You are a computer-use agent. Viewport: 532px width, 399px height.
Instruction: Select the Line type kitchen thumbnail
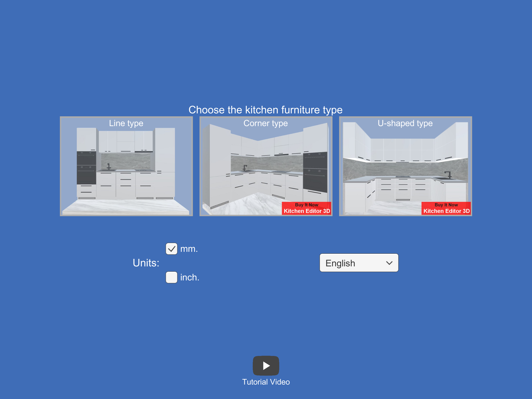coord(126,166)
